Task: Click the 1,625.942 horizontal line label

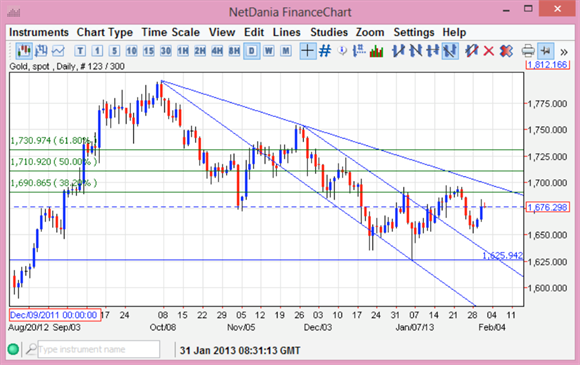Action: click(502, 255)
